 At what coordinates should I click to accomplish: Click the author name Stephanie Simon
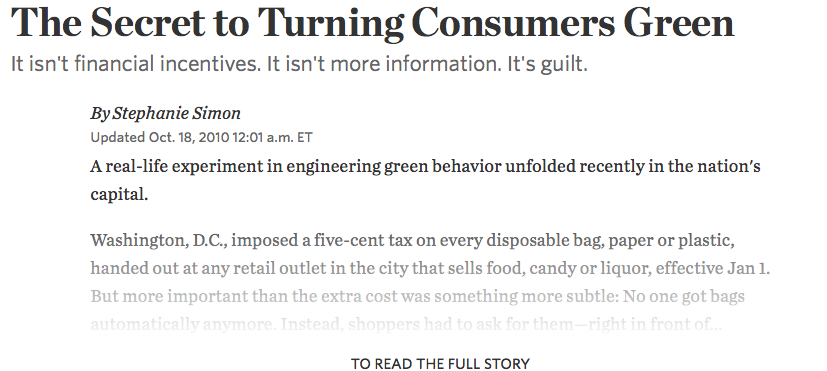point(177,113)
